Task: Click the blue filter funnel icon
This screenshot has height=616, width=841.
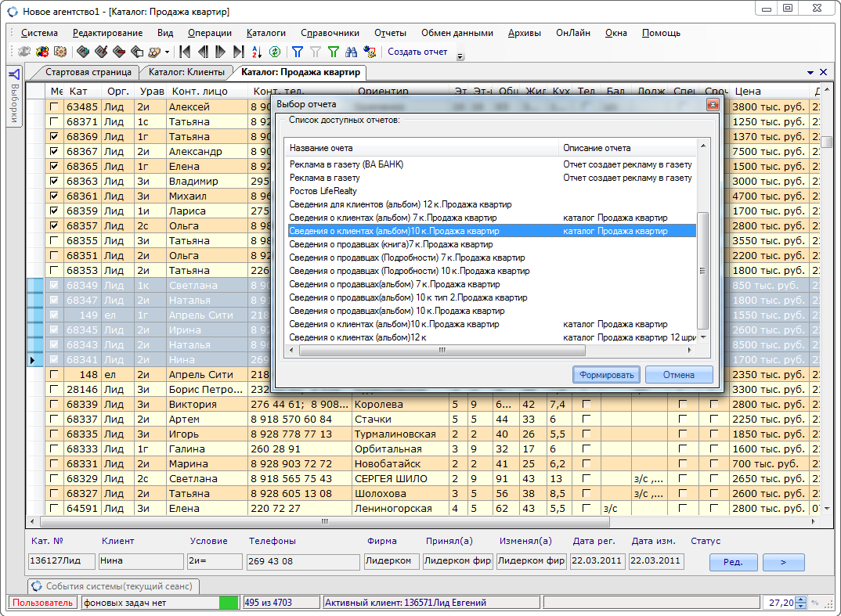Action: pos(298,52)
